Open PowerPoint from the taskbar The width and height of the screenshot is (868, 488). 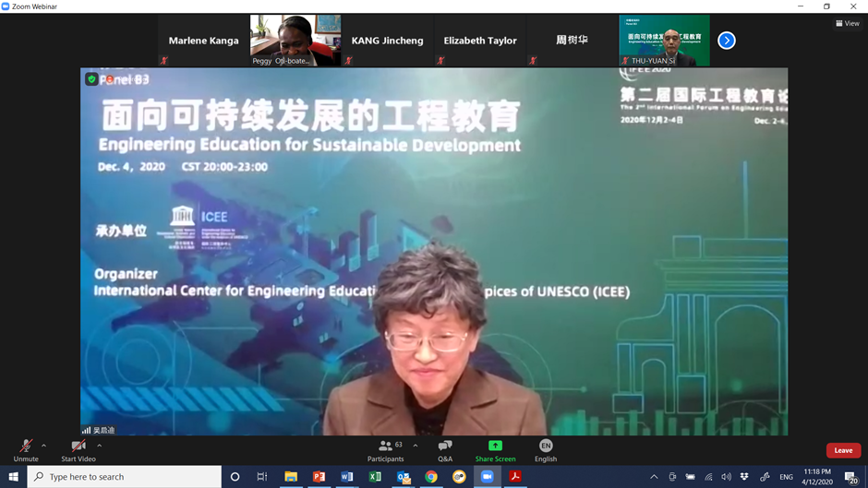point(319,477)
